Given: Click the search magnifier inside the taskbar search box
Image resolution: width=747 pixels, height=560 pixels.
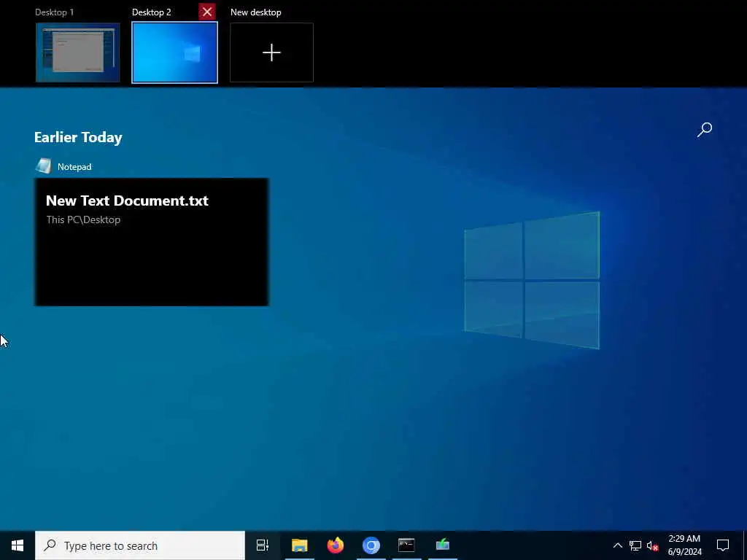Looking at the screenshot, I should pos(50,545).
